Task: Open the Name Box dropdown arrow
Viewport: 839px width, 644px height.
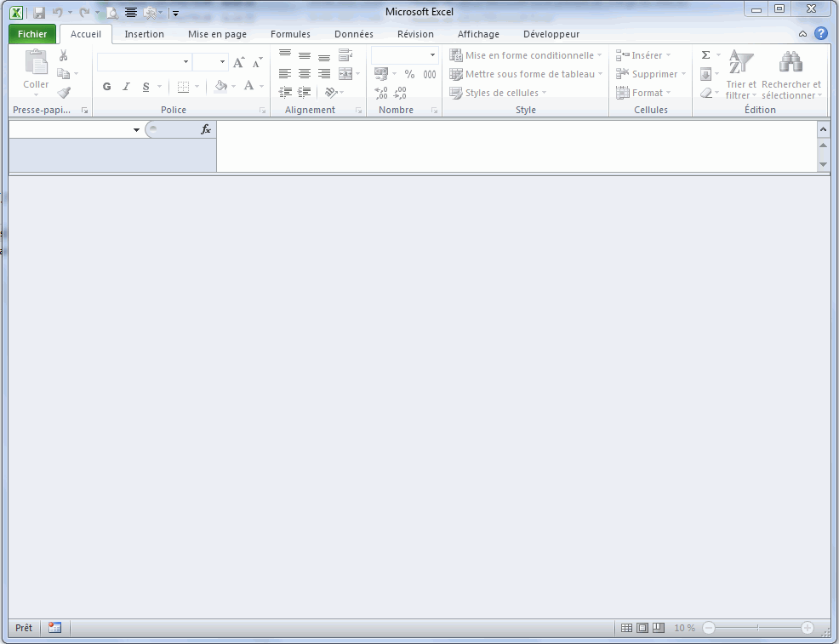Action: pyautogui.click(x=136, y=130)
